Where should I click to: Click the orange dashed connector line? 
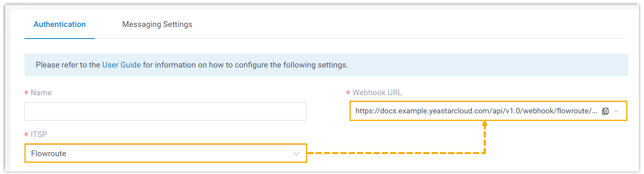393,153
